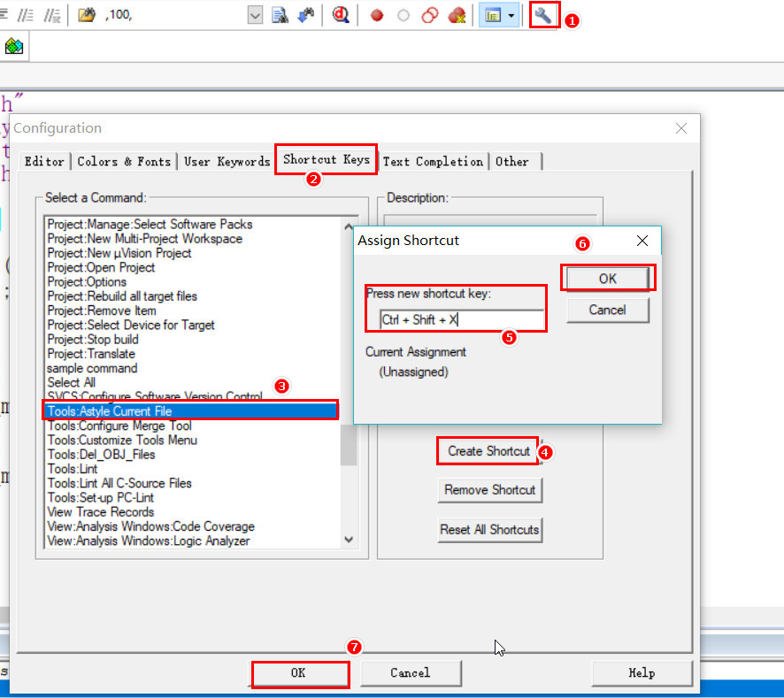This screenshot has height=698, width=784.
Task: Toggle enable breakpoint white circle icon
Action: (403, 16)
